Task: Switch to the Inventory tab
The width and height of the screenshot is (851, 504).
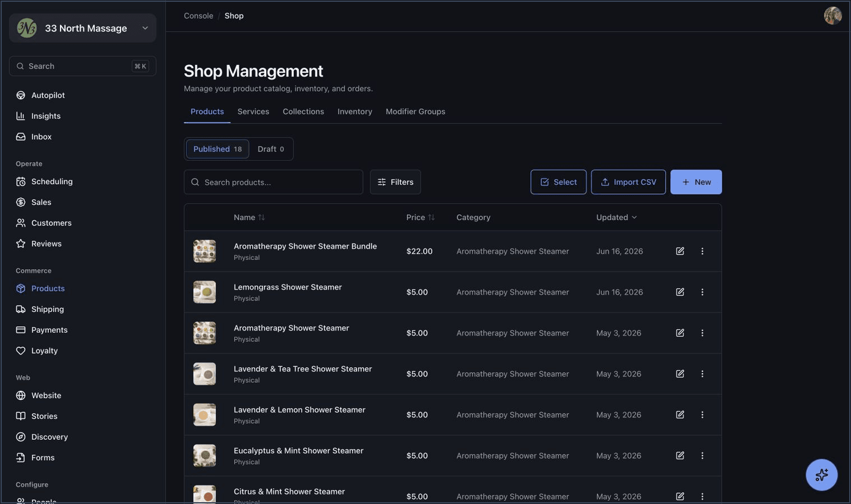Action: click(x=355, y=112)
